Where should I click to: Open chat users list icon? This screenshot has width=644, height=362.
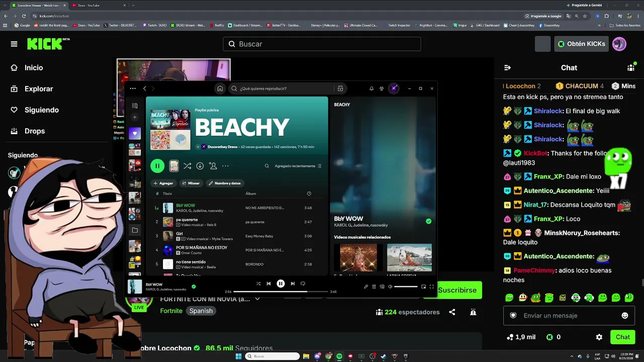(631, 67)
